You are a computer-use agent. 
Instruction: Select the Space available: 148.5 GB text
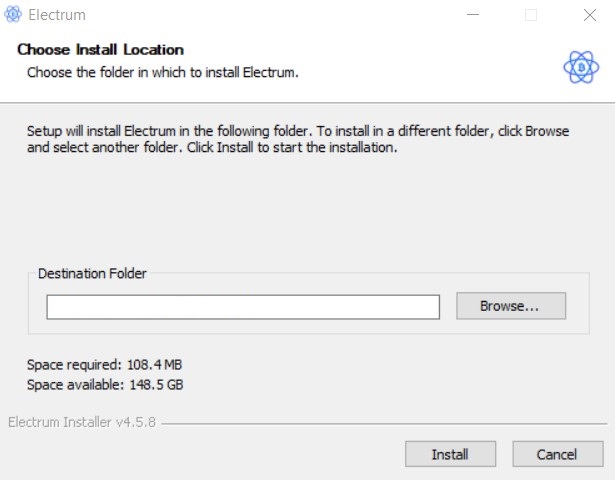(x=105, y=385)
